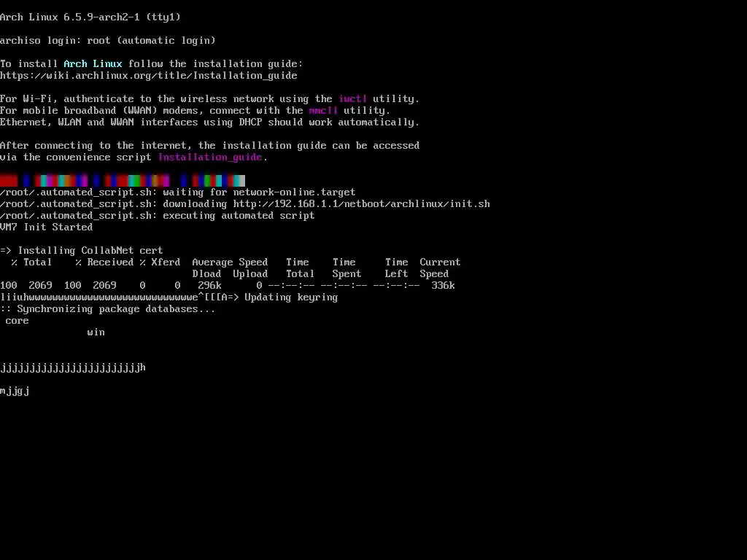
Task: Click the multicolored test color bar
Action: (123, 181)
